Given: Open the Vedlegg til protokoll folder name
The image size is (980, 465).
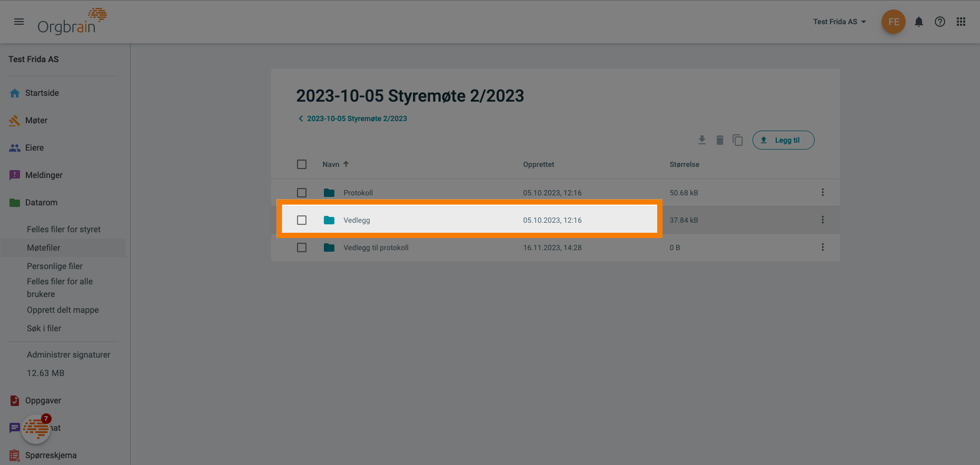Looking at the screenshot, I should point(376,248).
